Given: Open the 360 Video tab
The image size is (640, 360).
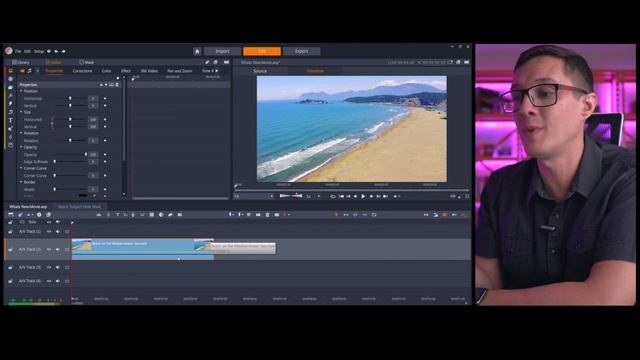Looking at the screenshot, I should (x=149, y=71).
